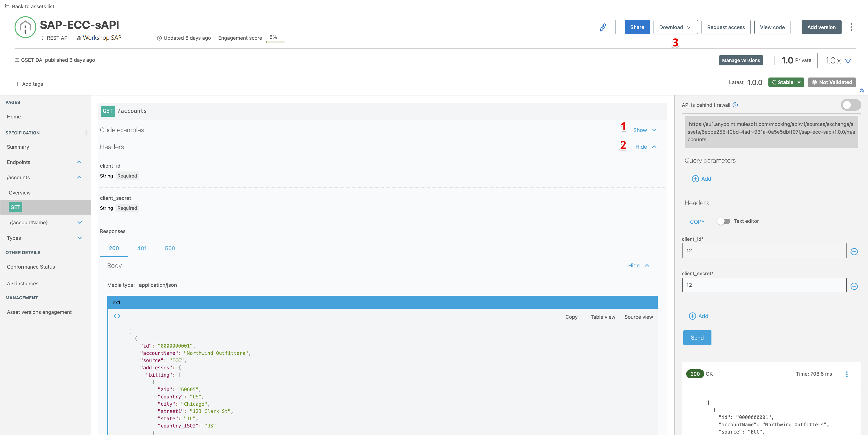The image size is (868, 435).
Task: Click the Engagement score progress bar
Action: (275, 42)
